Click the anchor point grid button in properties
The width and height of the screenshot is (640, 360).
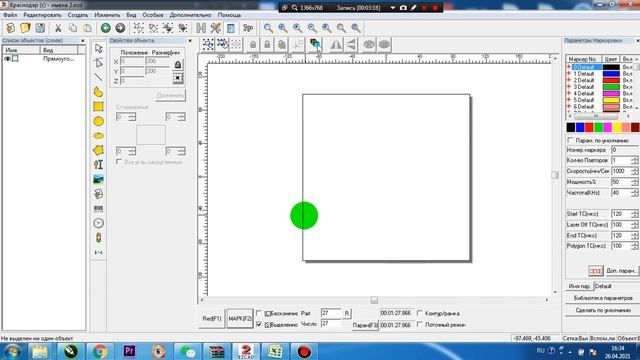pyautogui.click(x=178, y=78)
